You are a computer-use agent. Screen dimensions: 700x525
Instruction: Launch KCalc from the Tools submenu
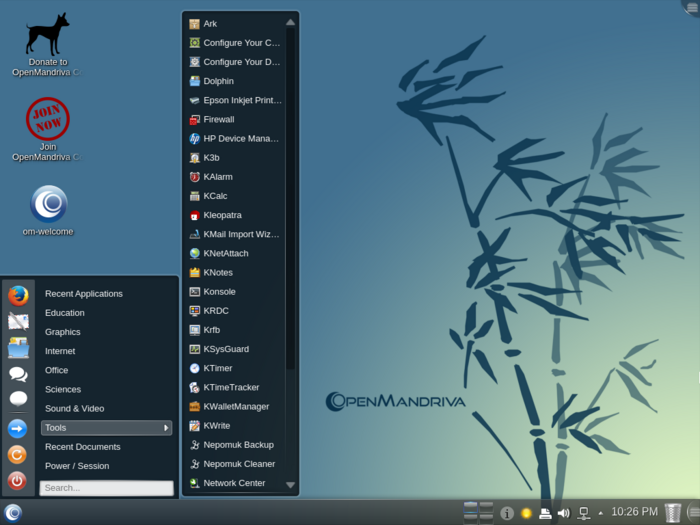pos(216,196)
